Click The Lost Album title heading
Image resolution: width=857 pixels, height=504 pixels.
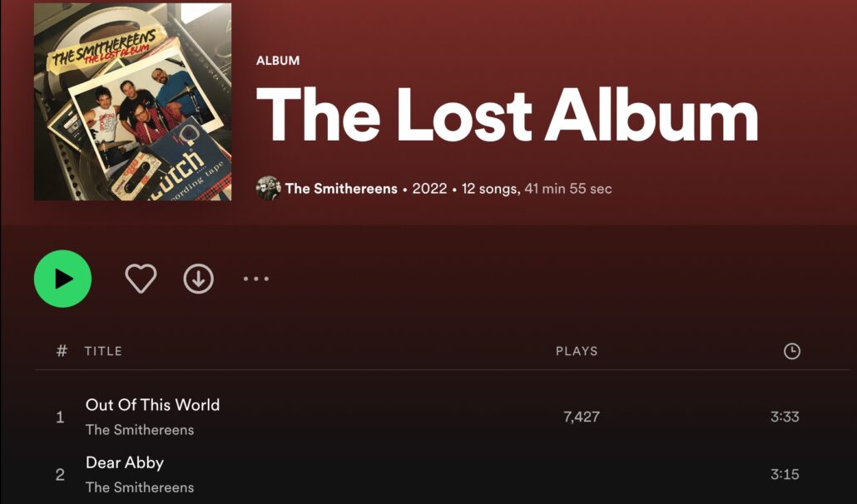tap(507, 116)
